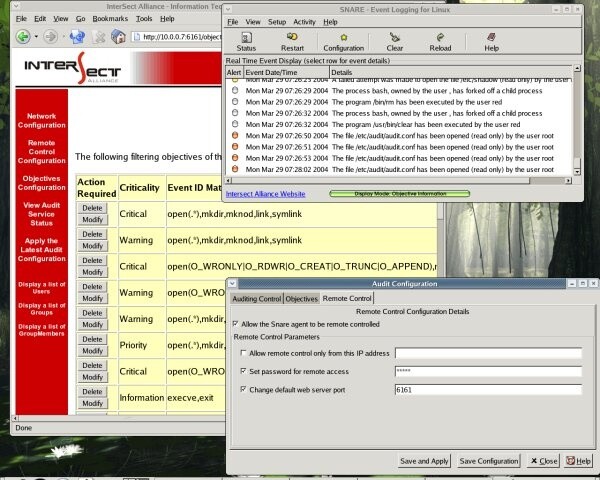The height and width of the screenshot is (480, 600).
Task: Click the browser URL address bar
Action: [x=177, y=37]
